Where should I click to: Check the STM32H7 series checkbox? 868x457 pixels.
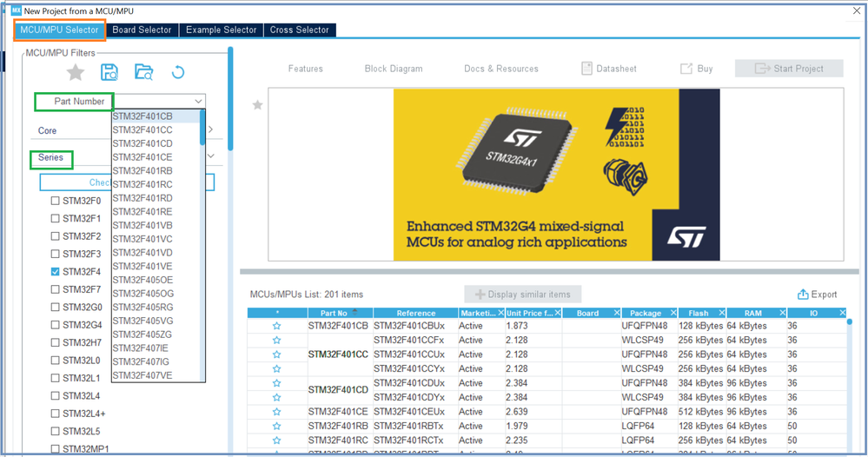coord(55,342)
